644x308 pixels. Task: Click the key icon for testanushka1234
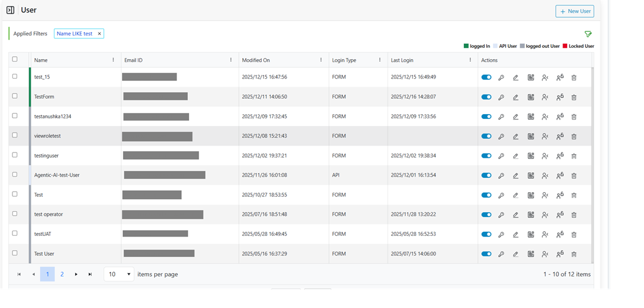click(x=501, y=117)
